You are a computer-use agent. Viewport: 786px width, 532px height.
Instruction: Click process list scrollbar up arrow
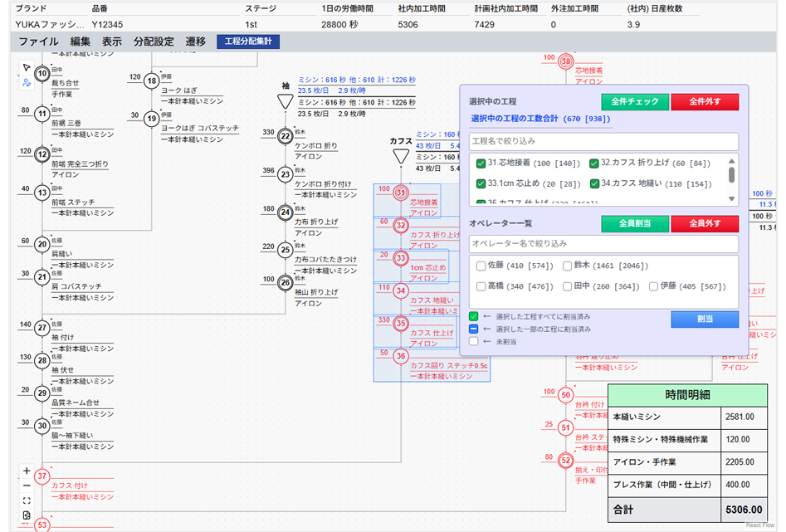click(731, 161)
